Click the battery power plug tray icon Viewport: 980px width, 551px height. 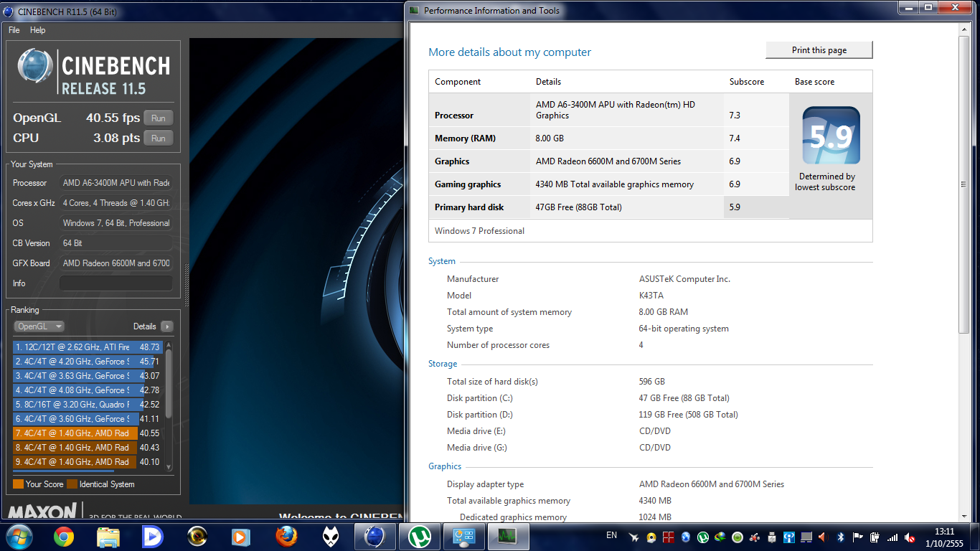coord(875,537)
